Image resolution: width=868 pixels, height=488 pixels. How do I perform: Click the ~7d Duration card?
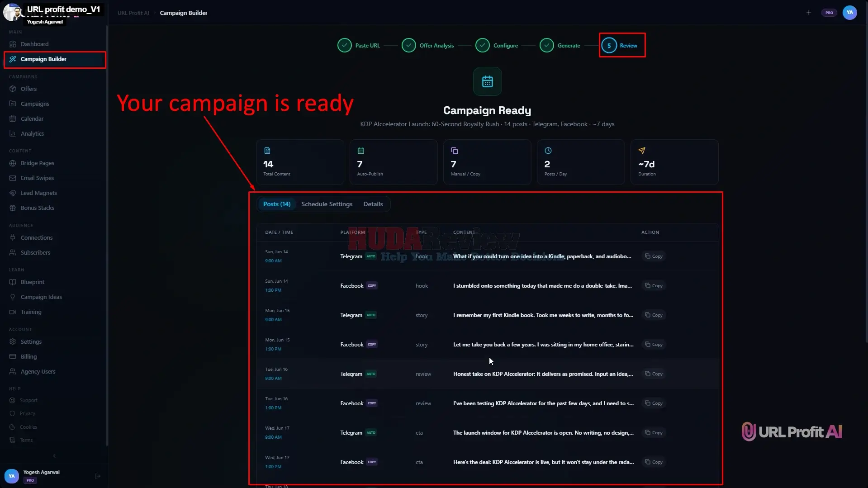click(x=674, y=162)
